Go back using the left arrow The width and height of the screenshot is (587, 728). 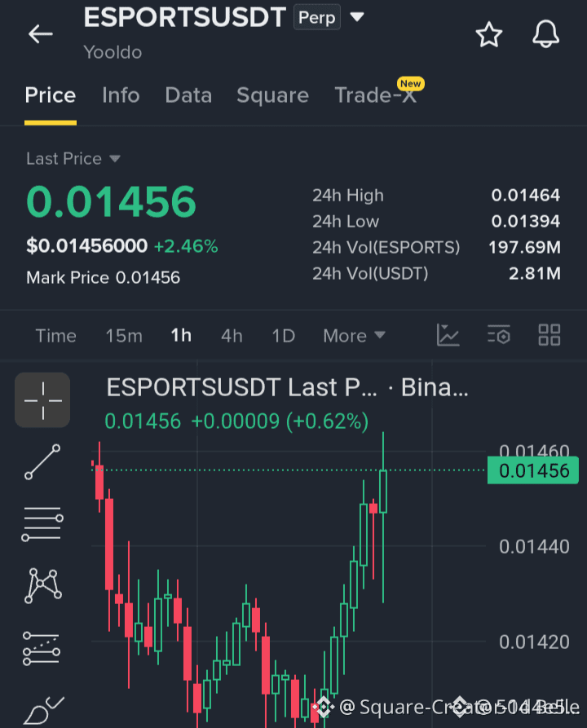pyautogui.click(x=41, y=34)
